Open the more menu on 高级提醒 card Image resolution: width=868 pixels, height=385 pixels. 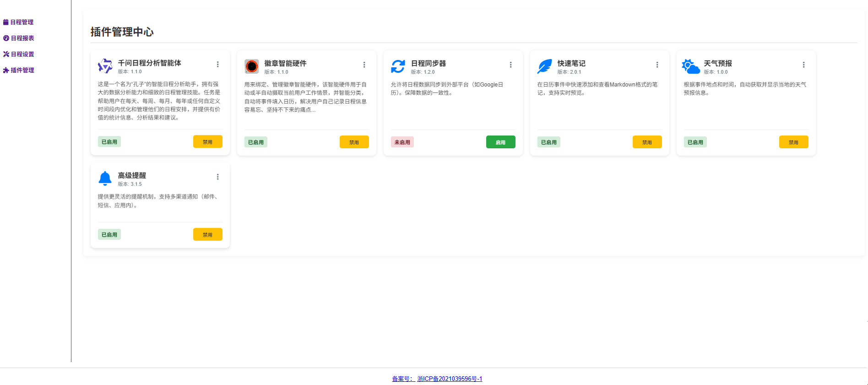click(218, 177)
